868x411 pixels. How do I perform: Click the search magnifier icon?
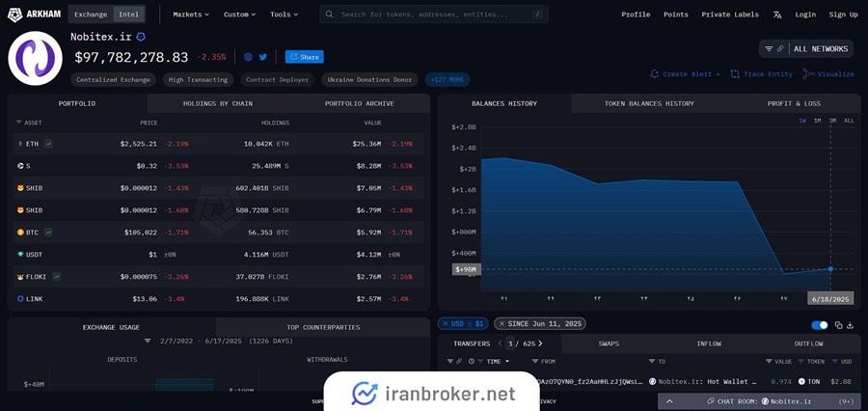pos(330,14)
